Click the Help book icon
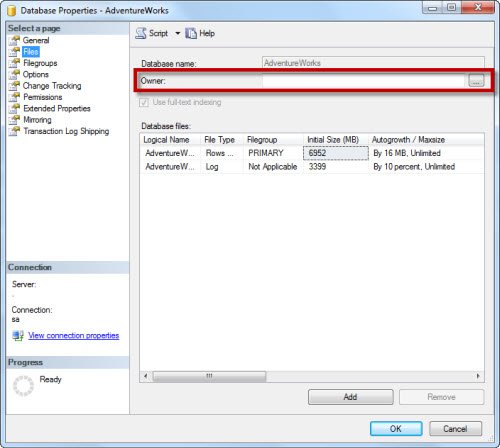The width and height of the screenshot is (500, 448). (191, 33)
